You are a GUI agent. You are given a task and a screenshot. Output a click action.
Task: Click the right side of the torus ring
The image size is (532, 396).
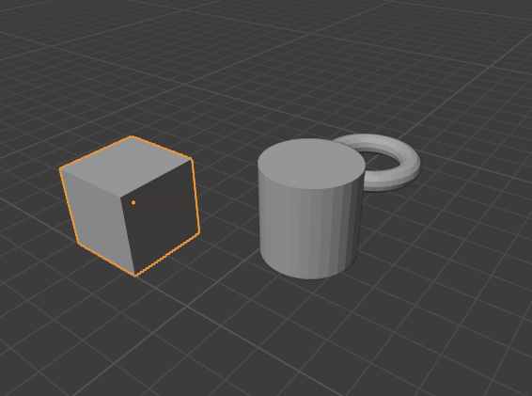point(413,166)
